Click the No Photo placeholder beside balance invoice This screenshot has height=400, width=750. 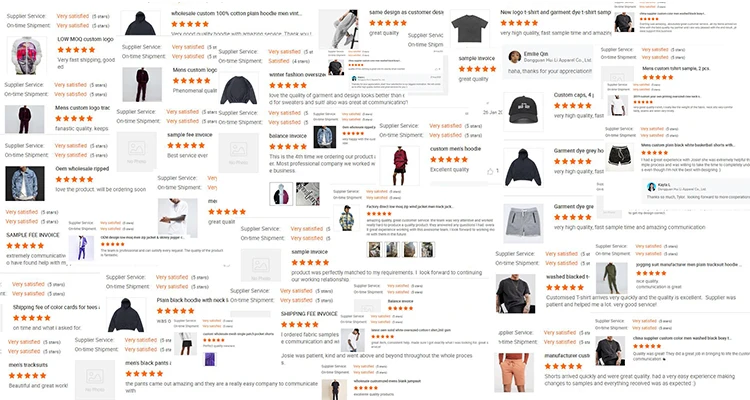pyautogui.click(x=238, y=153)
